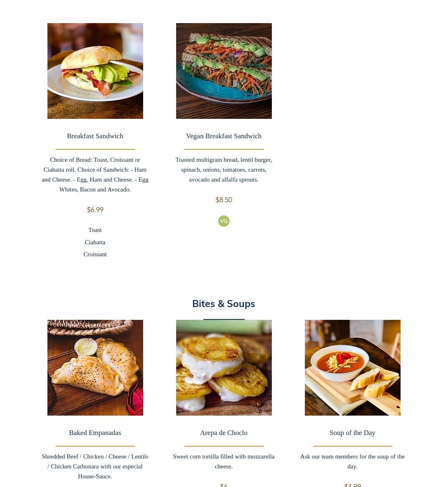
Task: Select the Breakfast Sandwich title
Action: pyautogui.click(x=95, y=136)
